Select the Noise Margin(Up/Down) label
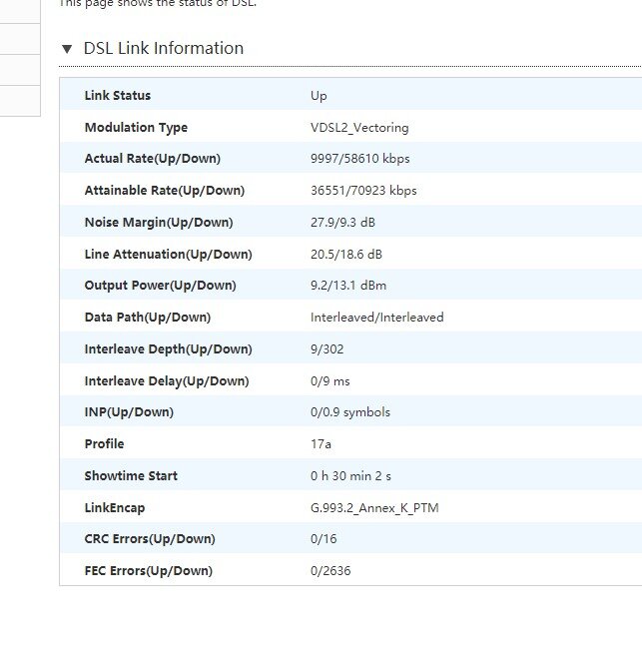Image resolution: width=642 pixels, height=672 pixels. (x=159, y=223)
